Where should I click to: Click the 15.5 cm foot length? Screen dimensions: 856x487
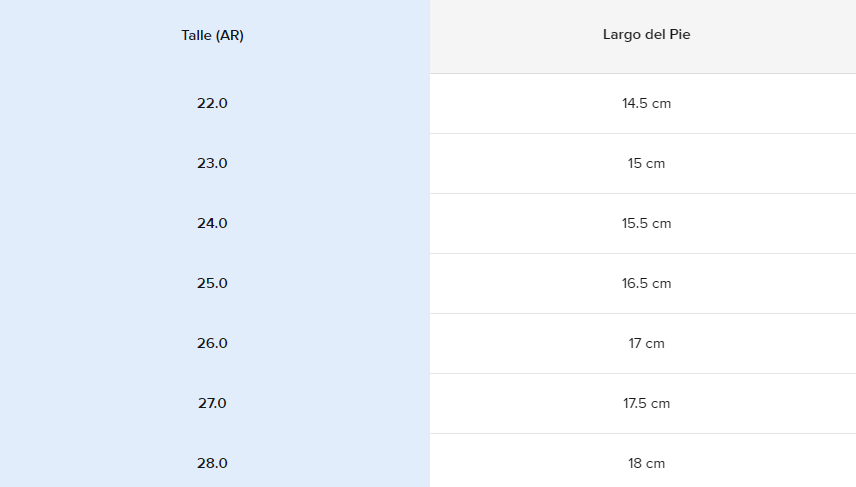tap(646, 223)
